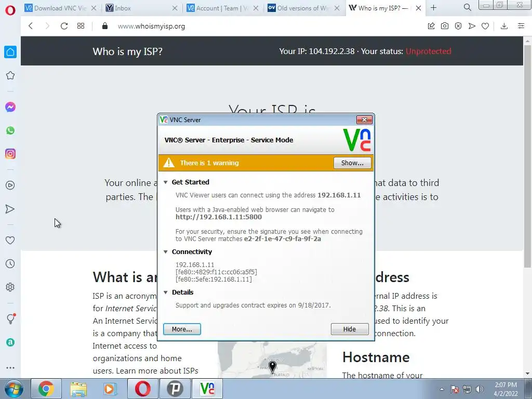Open Instagram in the sidebar
Image resolution: width=532 pixels, height=399 pixels.
tap(10, 154)
